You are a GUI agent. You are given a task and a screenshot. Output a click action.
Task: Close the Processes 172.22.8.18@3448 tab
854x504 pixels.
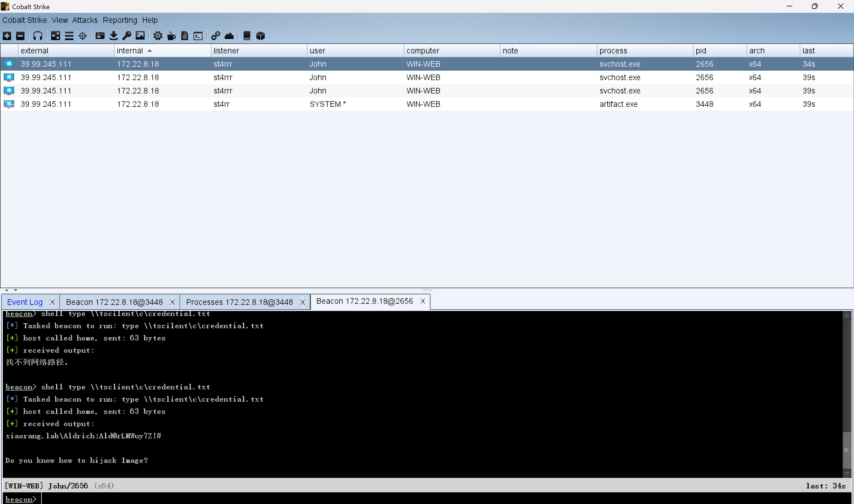[x=302, y=302]
